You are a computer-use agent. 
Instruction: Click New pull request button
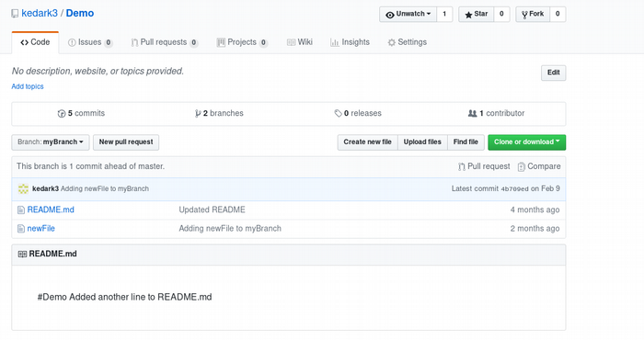tap(126, 142)
